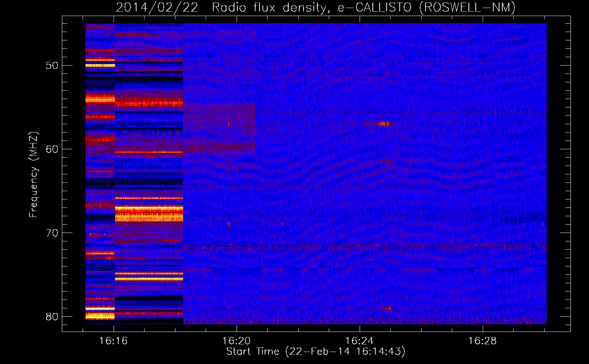
Task: Click the 70 frequency tick label
Action: pyautogui.click(x=52, y=233)
